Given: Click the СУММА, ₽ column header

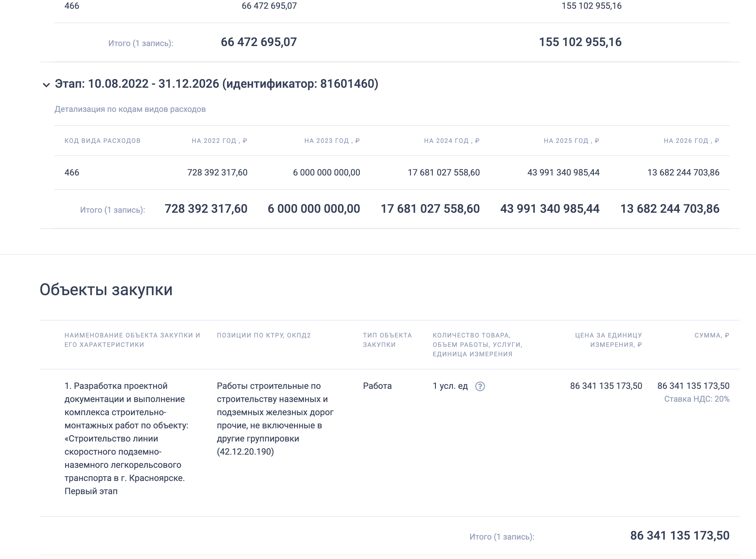Looking at the screenshot, I should 711,335.
